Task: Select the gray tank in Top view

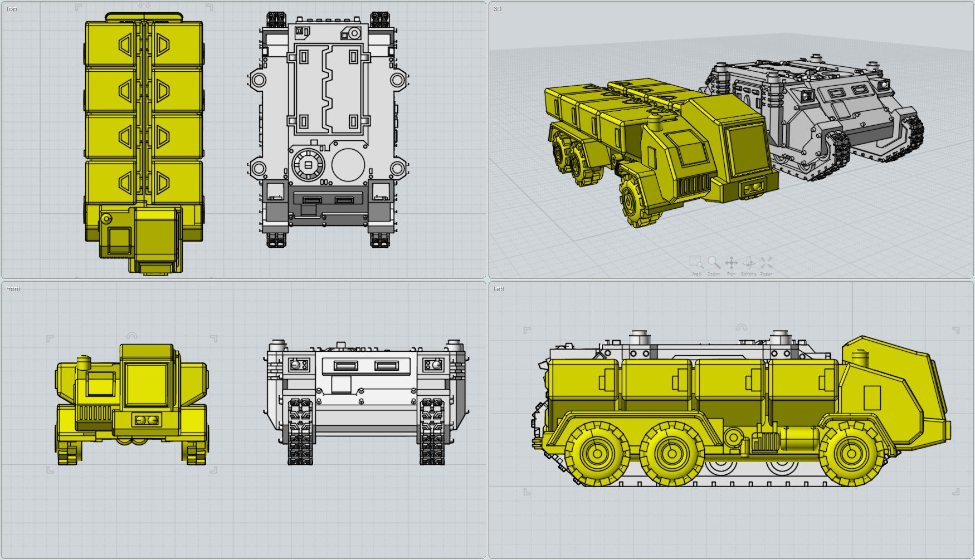Action: 328,128
